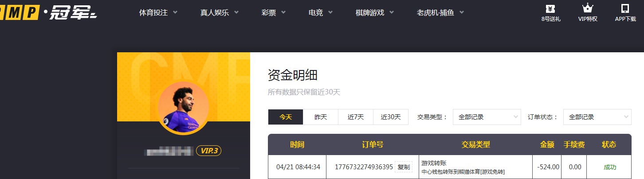
Task: Click the 交易类型 column header
Action: [475, 145]
